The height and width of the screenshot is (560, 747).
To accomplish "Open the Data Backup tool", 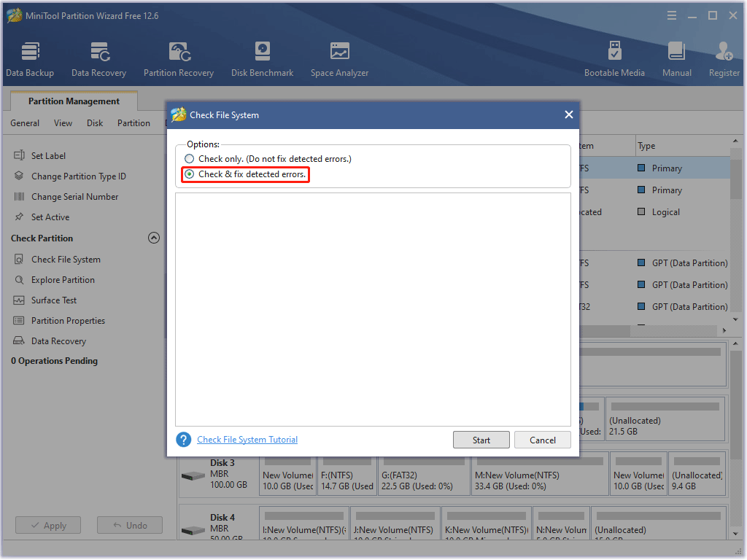I will 30,58.
